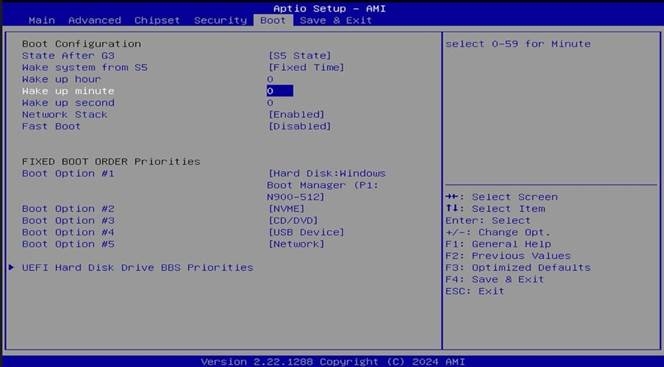Click the F3: Optimized Defaults hint
This screenshot has width=664, height=367.
tap(518, 268)
